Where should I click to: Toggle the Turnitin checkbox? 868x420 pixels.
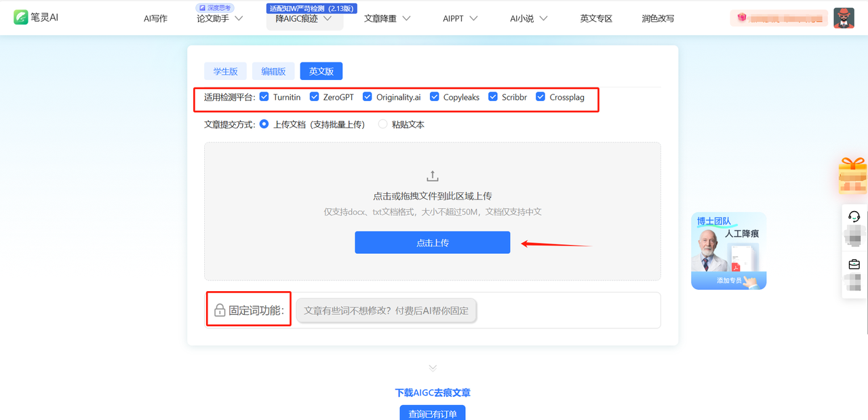(264, 97)
